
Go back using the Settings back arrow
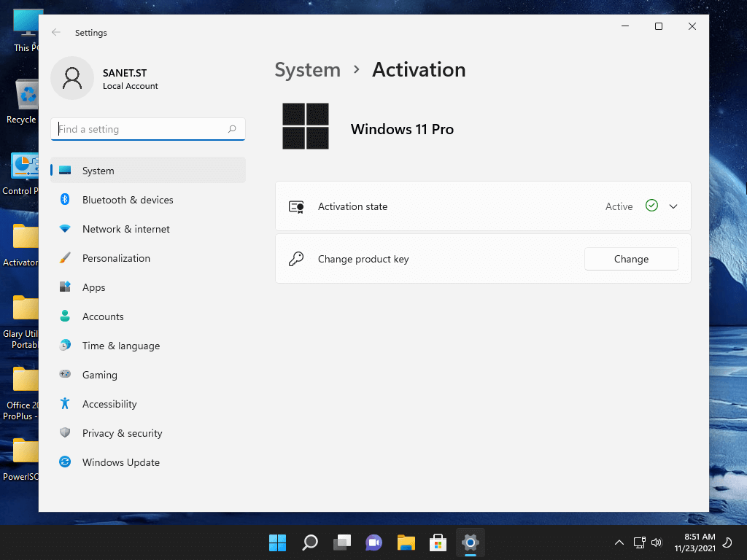click(56, 33)
